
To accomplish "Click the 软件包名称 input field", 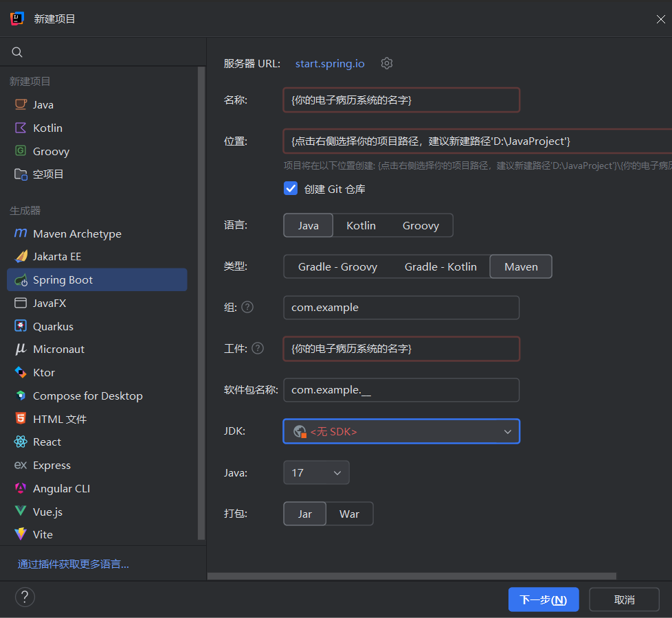I will click(401, 390).
